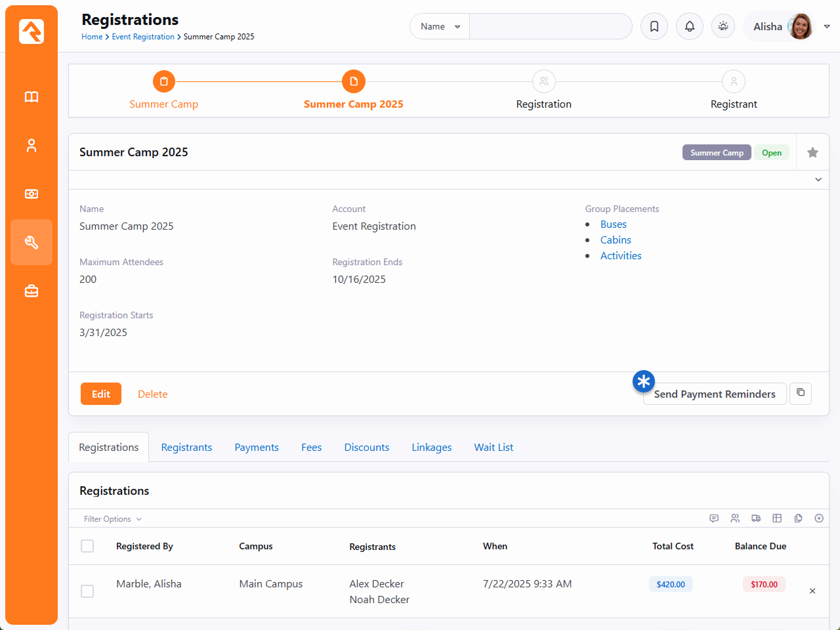Open the wrench tools sidebar icon
This screenshot has width=840, height=630.
point(31,242)
